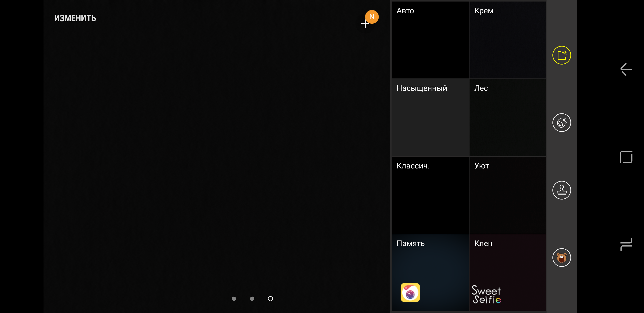Go to the second page dot
This screenshot has height=313, width=644.
click(252, 298)
